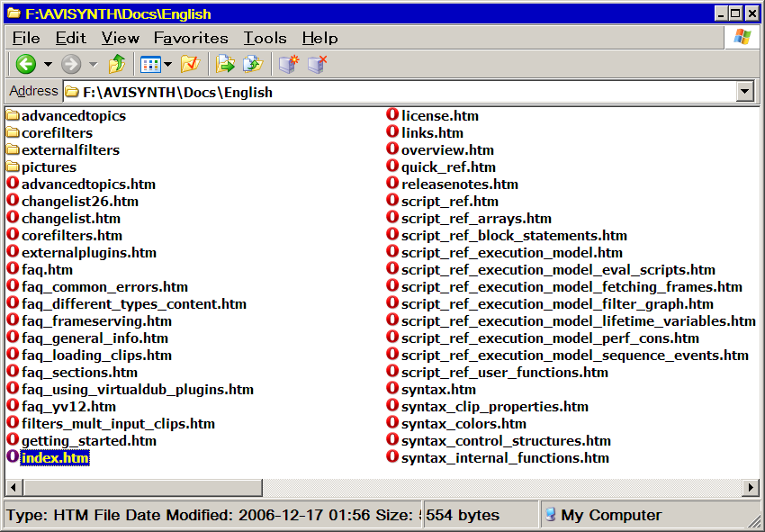765x532 pixels.
Task: Select the file filters_mult_input_clips.htm
Action: click(118, 423)
